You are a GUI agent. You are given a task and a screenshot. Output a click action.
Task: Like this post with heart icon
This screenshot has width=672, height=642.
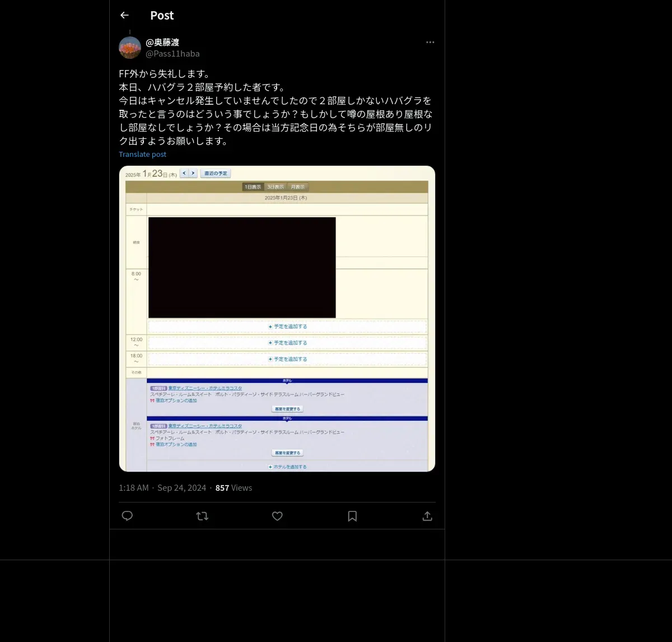click(277, 516)
